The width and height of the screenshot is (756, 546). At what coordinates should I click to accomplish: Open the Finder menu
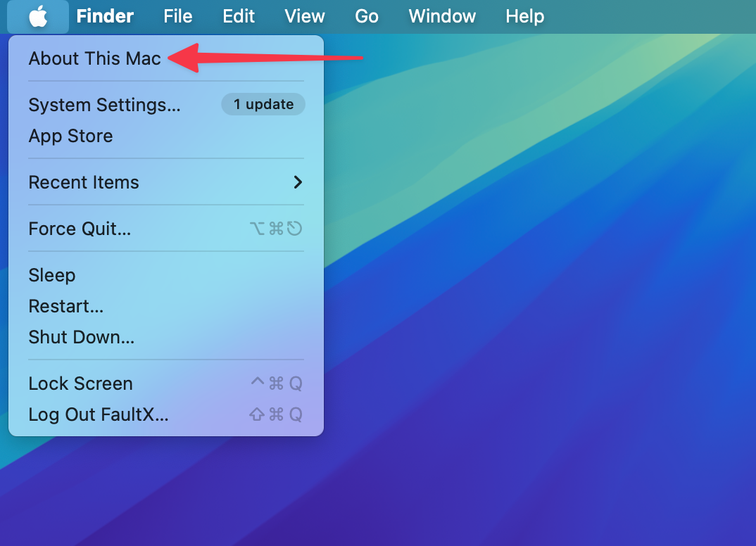[105, 16]
